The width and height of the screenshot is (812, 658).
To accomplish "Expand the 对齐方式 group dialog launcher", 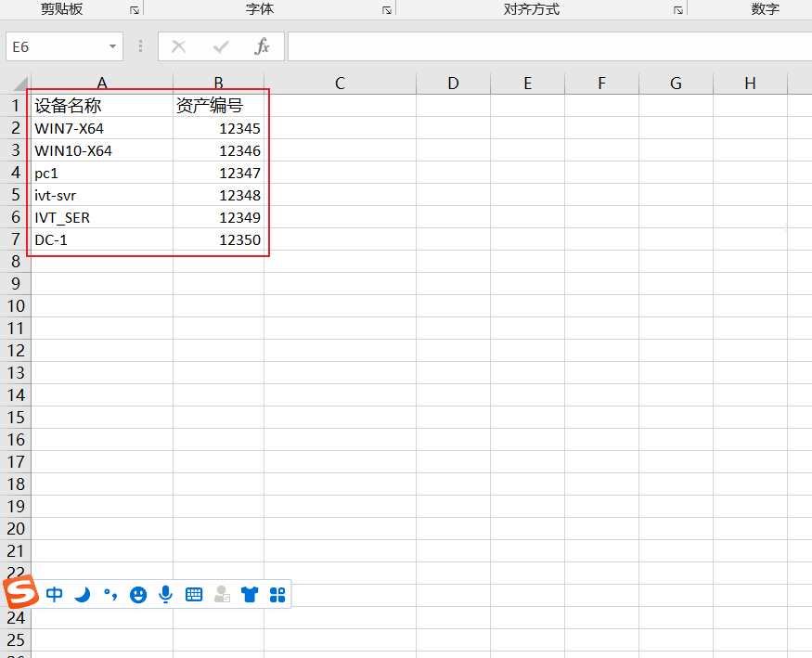I will tap(678, 10).
